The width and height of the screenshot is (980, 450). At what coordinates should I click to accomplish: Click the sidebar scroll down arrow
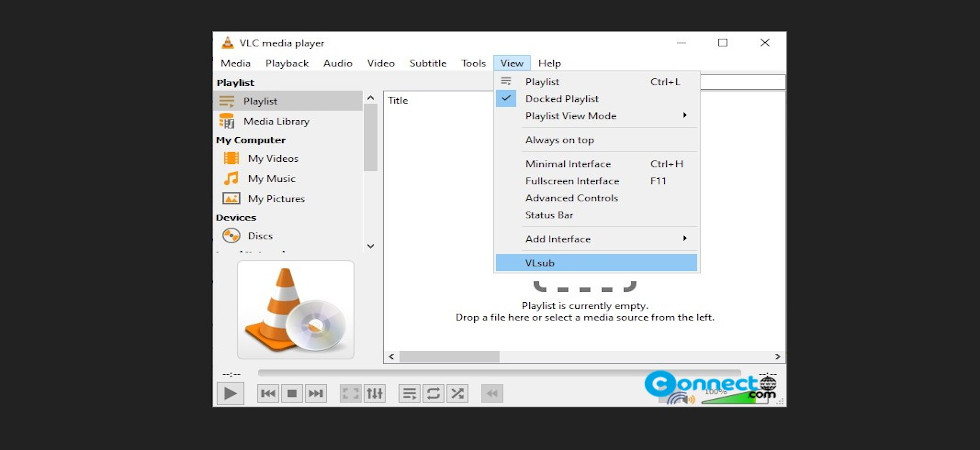pyautogui.click(x=371, y=246)
